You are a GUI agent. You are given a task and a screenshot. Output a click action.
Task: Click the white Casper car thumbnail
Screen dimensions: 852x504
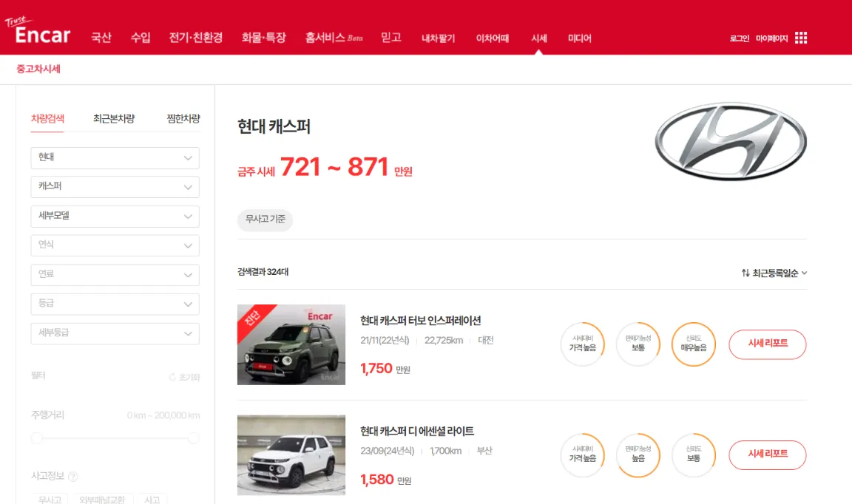point(291,455)
